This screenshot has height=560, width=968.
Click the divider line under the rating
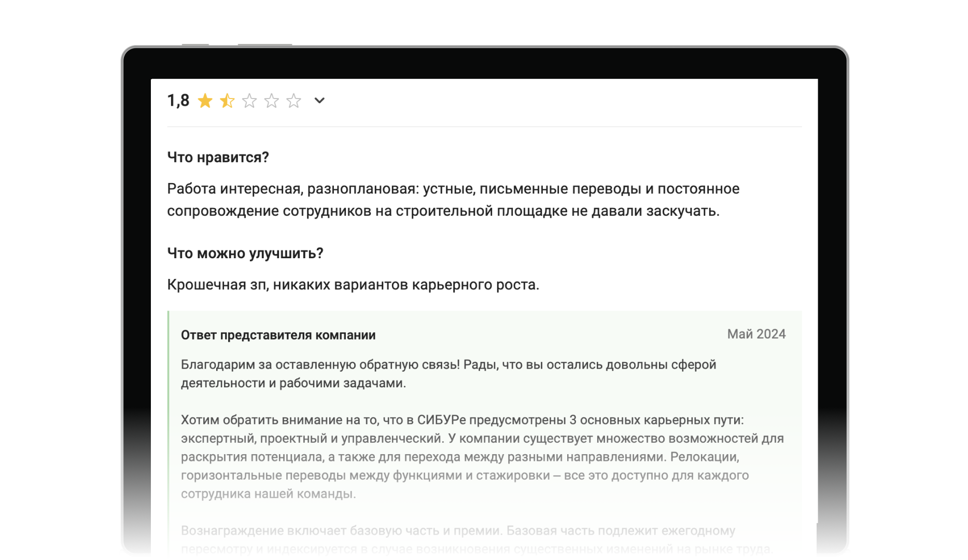click(x=484, y=127)
